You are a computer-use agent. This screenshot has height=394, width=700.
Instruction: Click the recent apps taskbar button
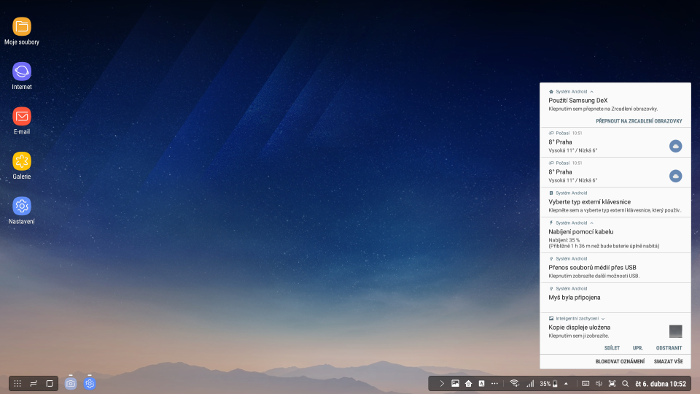[x=33, y=383]
